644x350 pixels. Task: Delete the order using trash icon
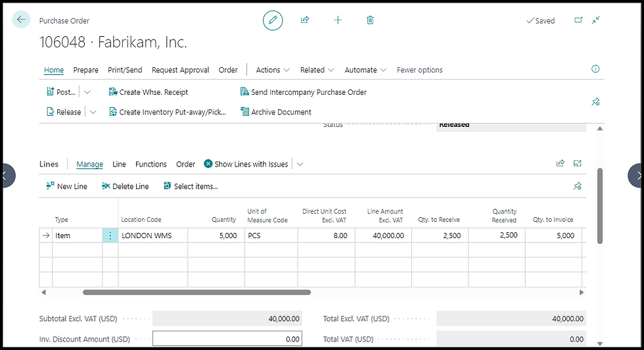370,20
